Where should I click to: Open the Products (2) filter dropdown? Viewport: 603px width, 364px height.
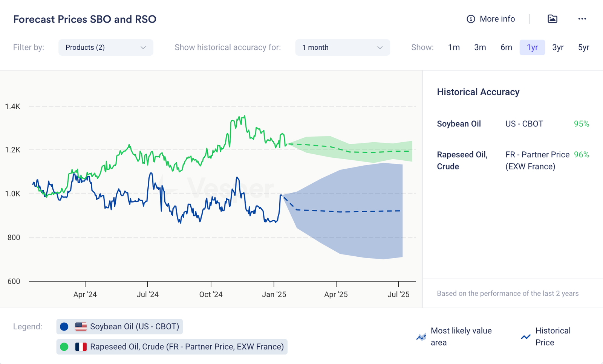pos(106,47)
